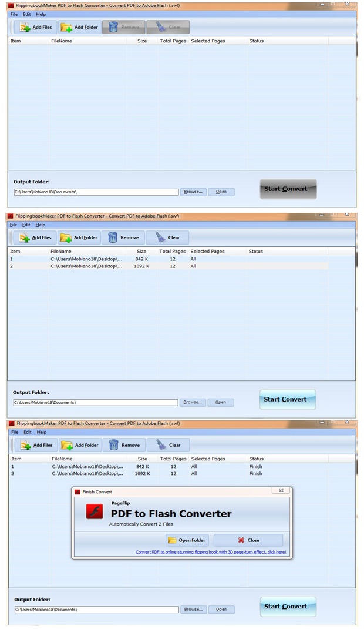Image resolution: width=364 pixels, height=629 pixels.
Task: Open the Help menu in the bottom window
Action: coord(42,433)
